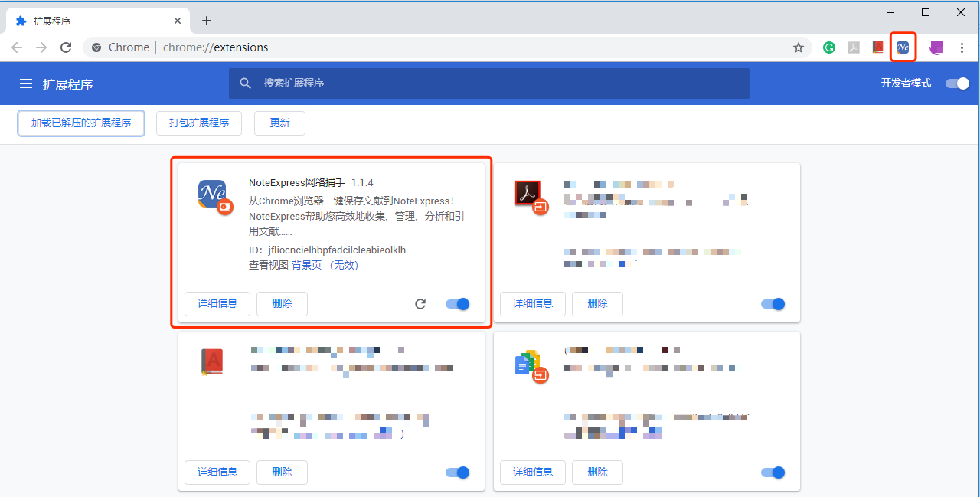
Task: Click the red book extension toolbar icon
Action: pos(878,47)
